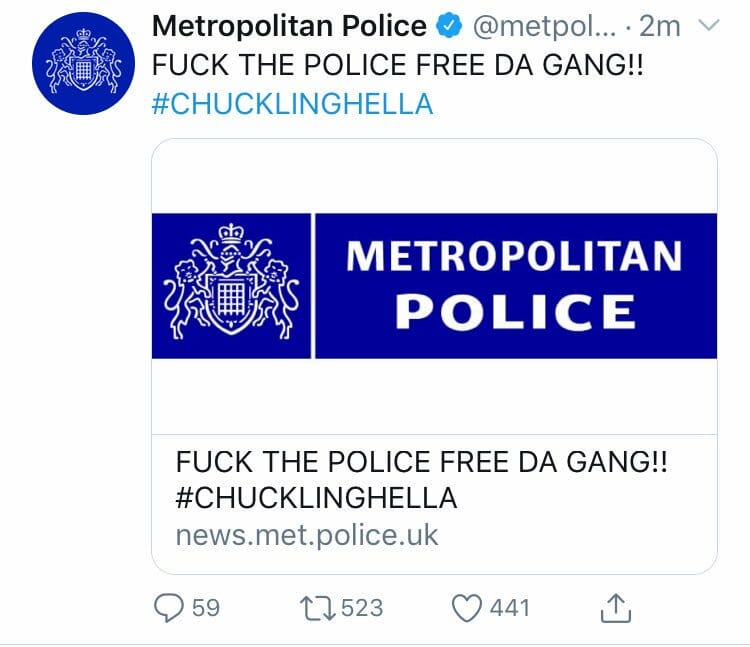Screen dimensions: 750x647
Task: View the 523 retweets count
Action: pos(362,608)
